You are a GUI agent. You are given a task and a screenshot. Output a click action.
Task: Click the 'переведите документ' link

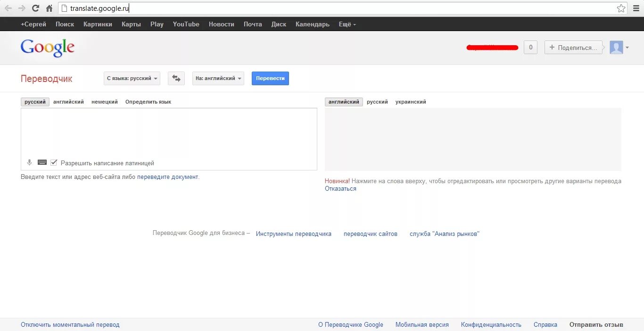coord(167,177)
